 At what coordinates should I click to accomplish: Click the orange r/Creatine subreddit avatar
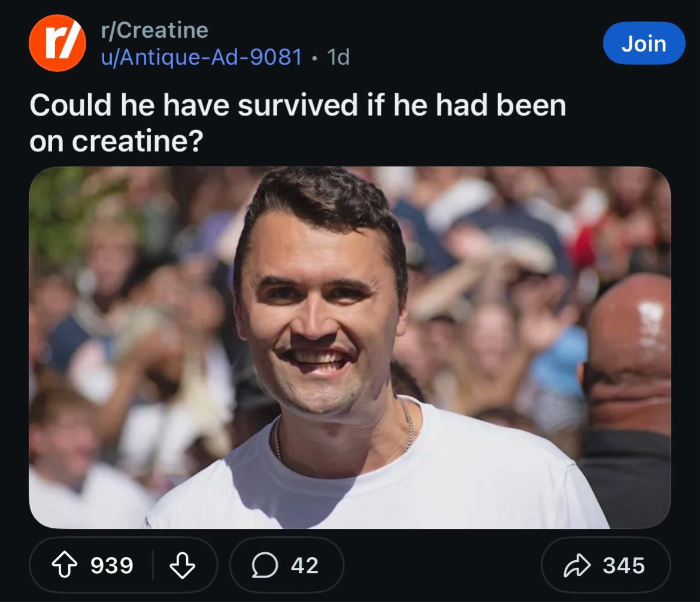pyautogui.click(x=57, y=43)
